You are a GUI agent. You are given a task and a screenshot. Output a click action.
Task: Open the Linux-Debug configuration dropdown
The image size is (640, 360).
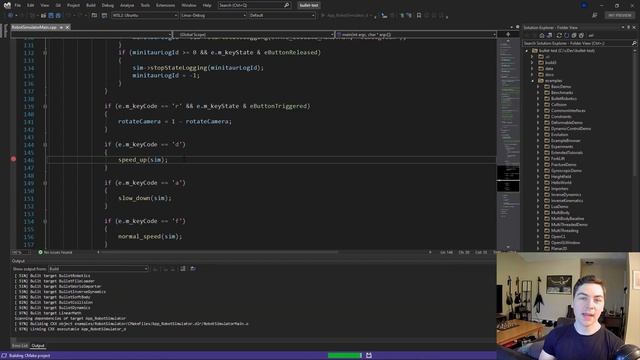pyautogui.click(x=213, y=16)
